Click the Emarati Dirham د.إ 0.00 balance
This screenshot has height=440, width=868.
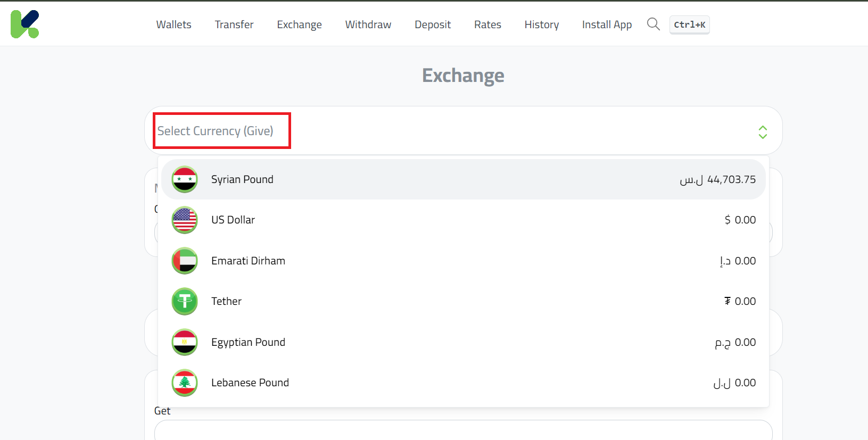[738, 261]
